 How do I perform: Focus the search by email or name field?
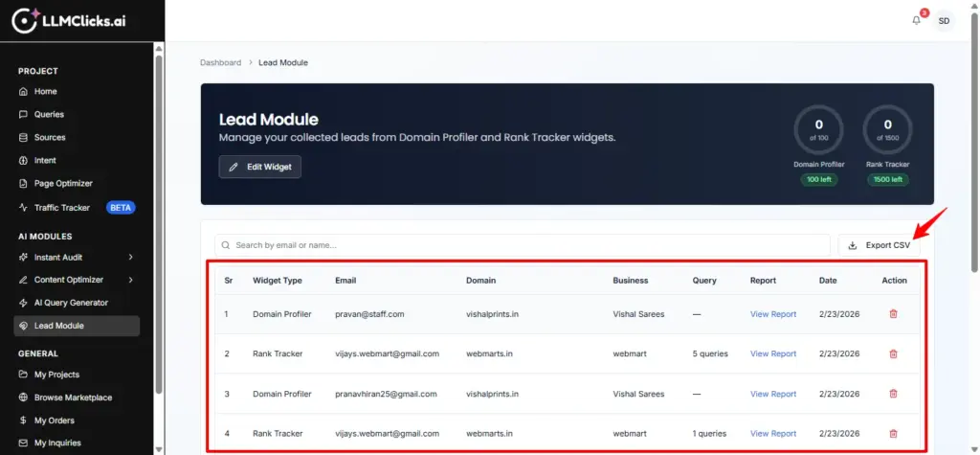(x=522, y=245)
